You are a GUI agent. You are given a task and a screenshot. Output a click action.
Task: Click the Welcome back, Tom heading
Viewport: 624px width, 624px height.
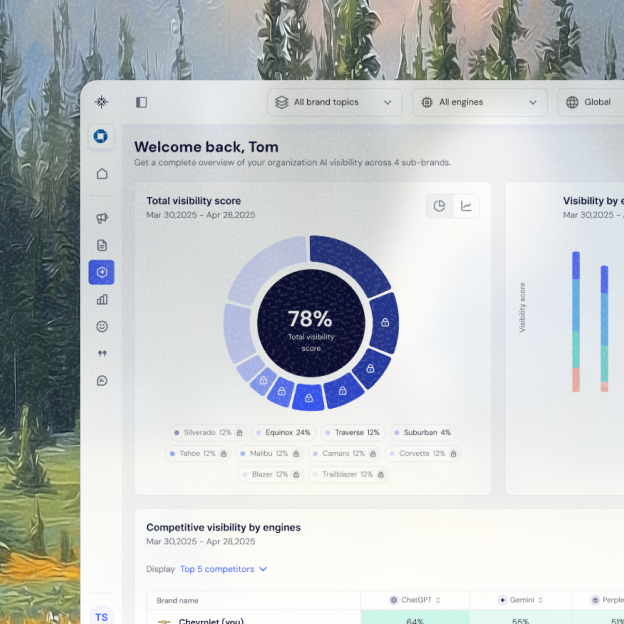pos(206,147)
